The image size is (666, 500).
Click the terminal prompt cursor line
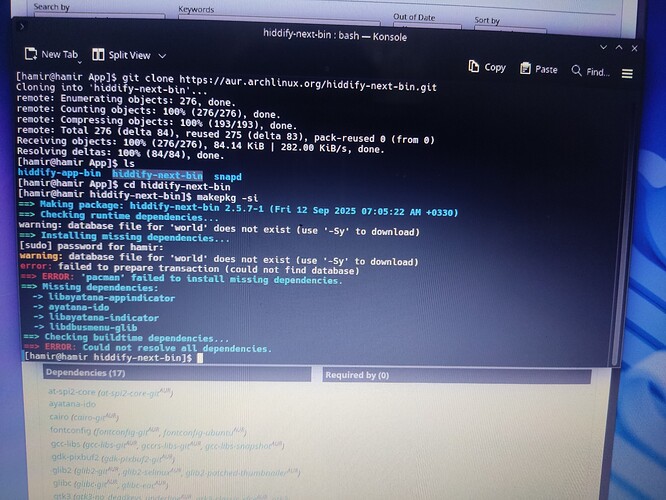(x=113, y=358)
